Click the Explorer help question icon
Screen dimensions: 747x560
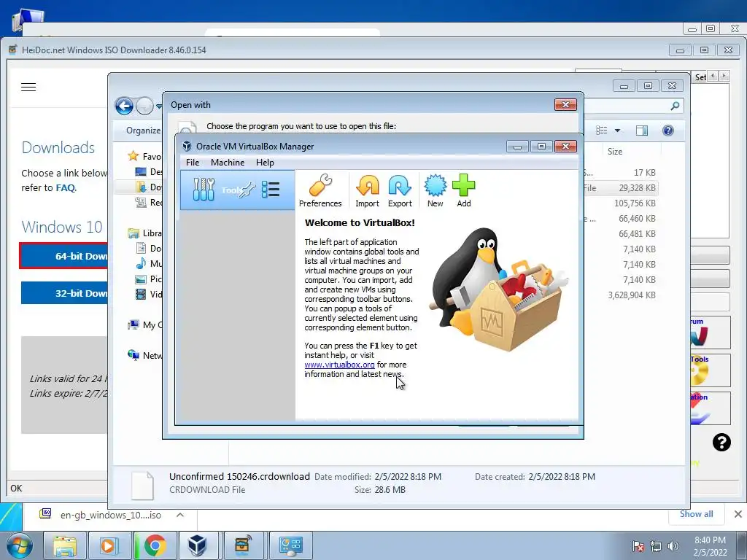[668, 131]
